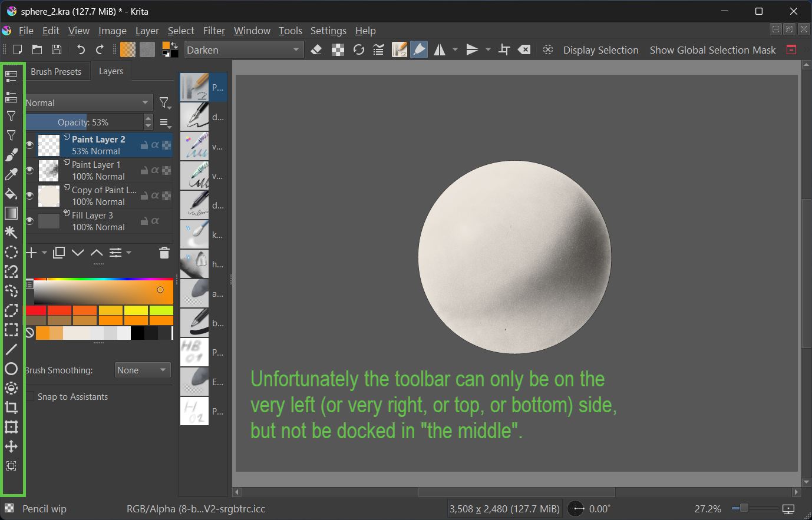Open the Filter menu
Screen dimensions: 812x520
(x=214, y=31)
